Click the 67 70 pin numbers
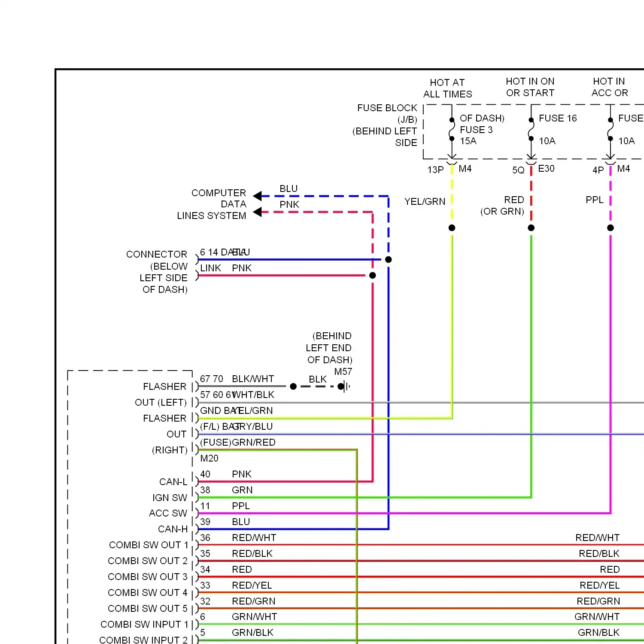 (x=212, y=379)
